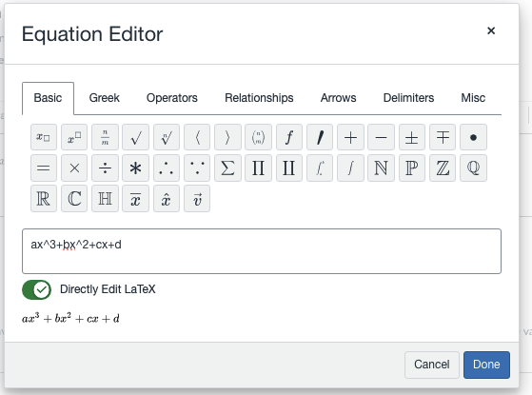Image resolution: width=532 pixels, height=395 pixels.
Task: Click the rendered polynomial preview
Action: tap(70, 318)
